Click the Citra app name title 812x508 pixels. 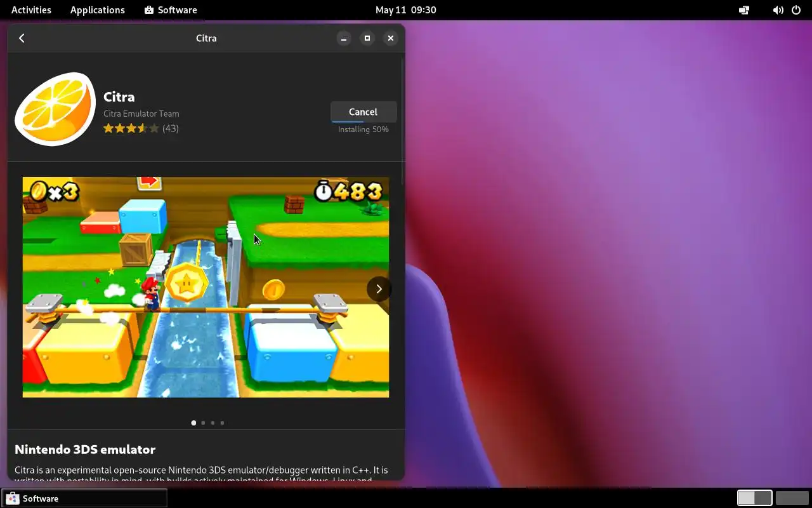click(x=119, y=97)
